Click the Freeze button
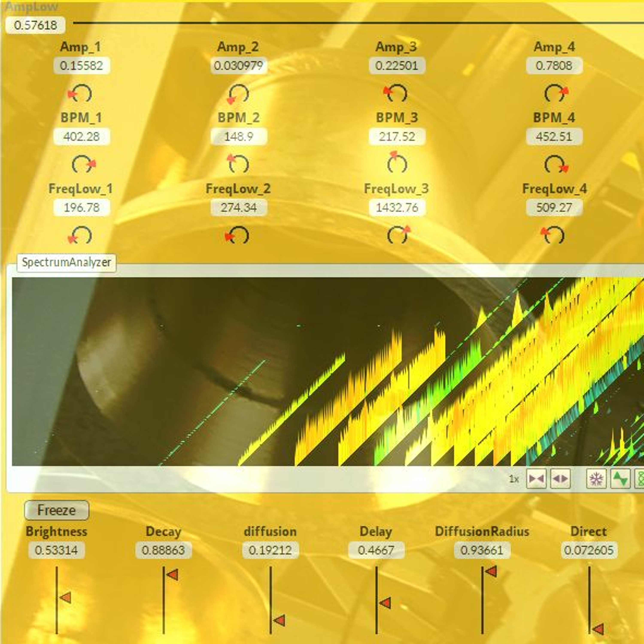 click(57, 510)
